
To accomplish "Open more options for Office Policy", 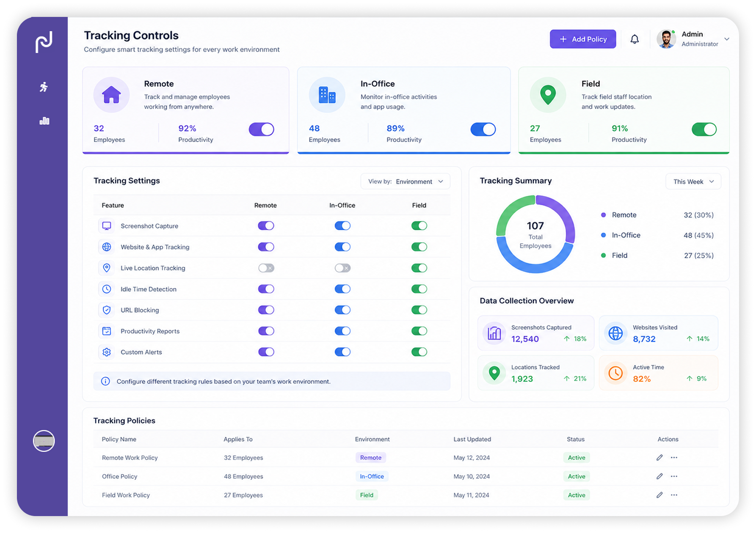I will pos(674,476).
